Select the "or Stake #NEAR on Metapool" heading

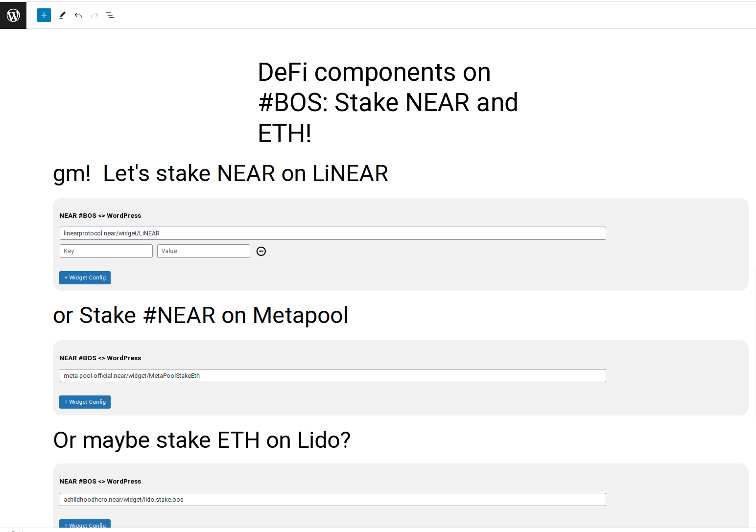tap(201, 316)
